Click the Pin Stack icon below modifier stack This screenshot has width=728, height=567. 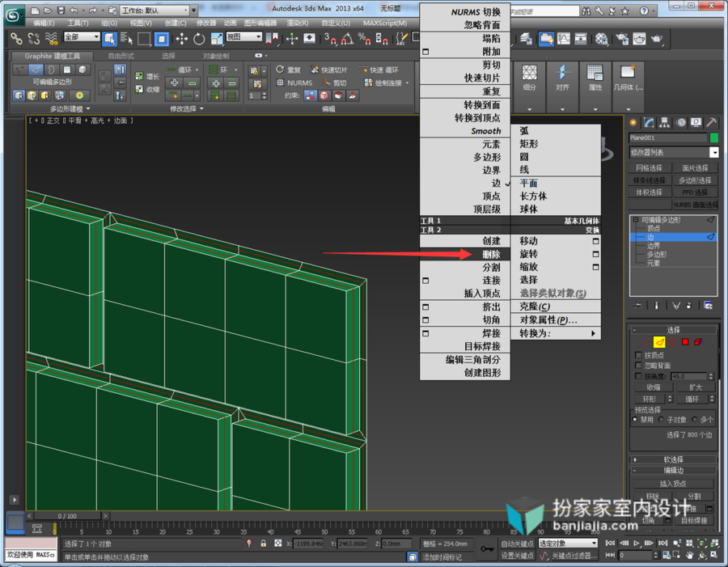[637, 305]
